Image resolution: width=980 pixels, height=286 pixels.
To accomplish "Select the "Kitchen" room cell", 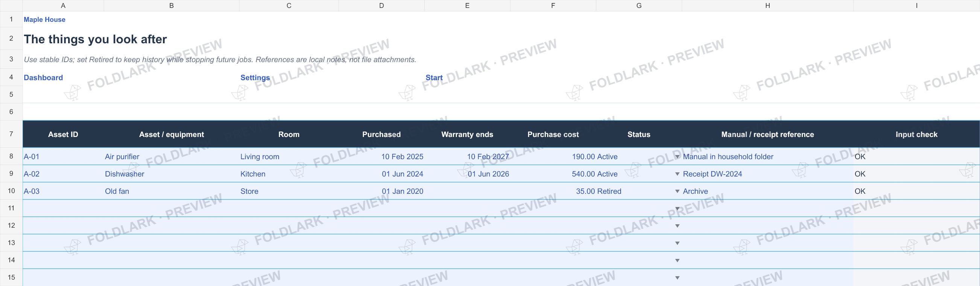I will point(289,174).
